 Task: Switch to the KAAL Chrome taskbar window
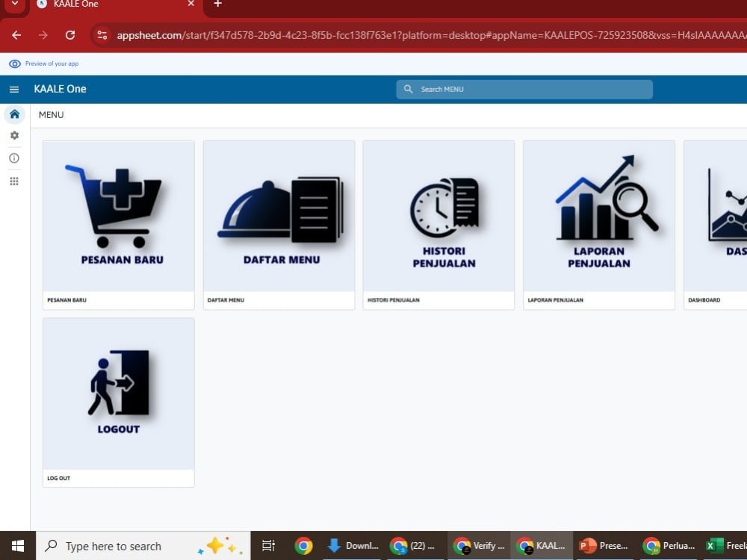coord(542,546)
